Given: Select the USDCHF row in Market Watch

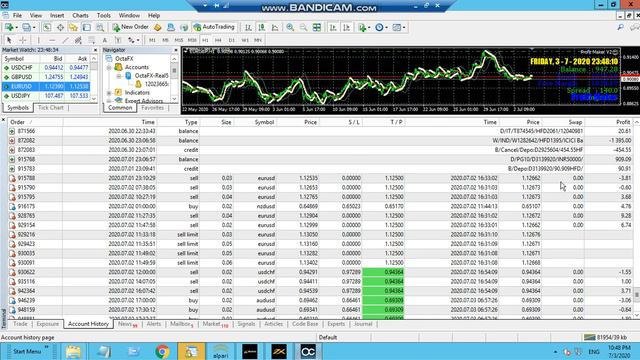Looking at the screenshot, I should click(x=46, y=68).
